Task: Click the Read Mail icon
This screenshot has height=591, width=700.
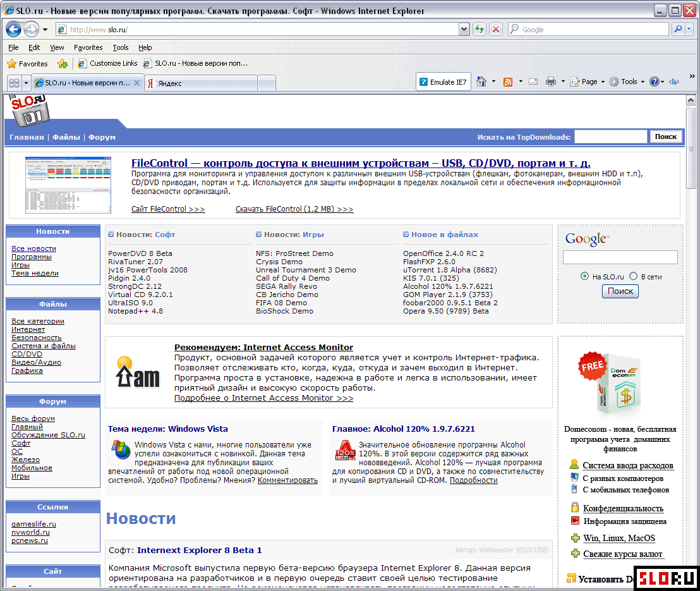Action: [533, 82]
